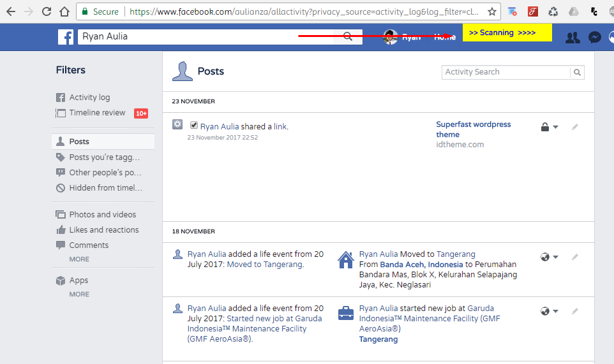Screen dimensions: 614x364
Task: Click the green Secure padlock icon
Action: click(x=85, y=11)
